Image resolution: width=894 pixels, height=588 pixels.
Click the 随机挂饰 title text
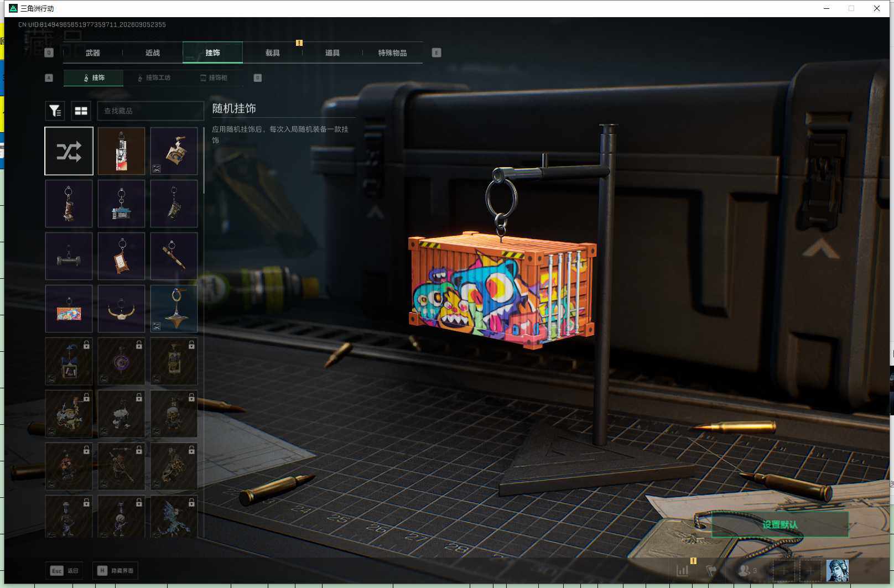point(234,108)
